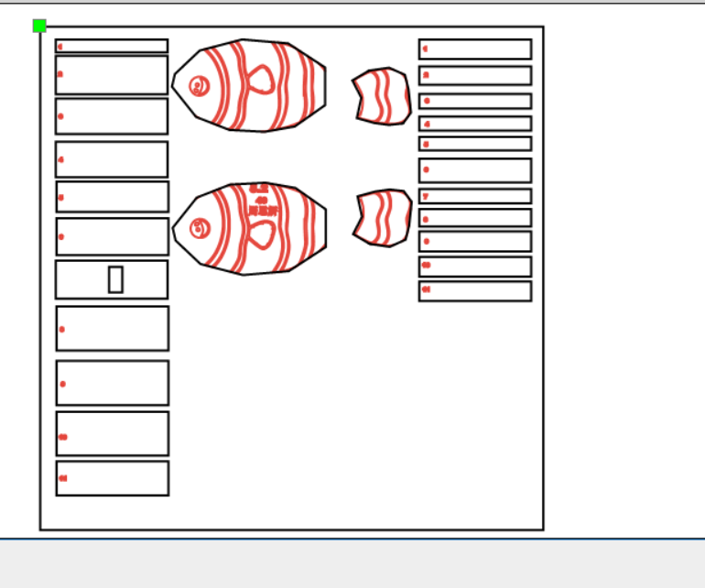Select left-column rectangle numbered 9
Viewport: 705px width, 588px height.
113,383
